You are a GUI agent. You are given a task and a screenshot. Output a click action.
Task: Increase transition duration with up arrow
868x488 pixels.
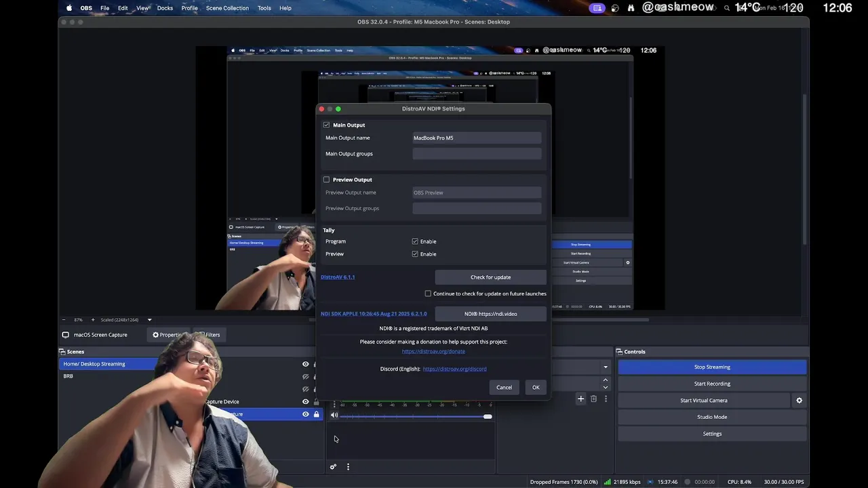point(606,380)
